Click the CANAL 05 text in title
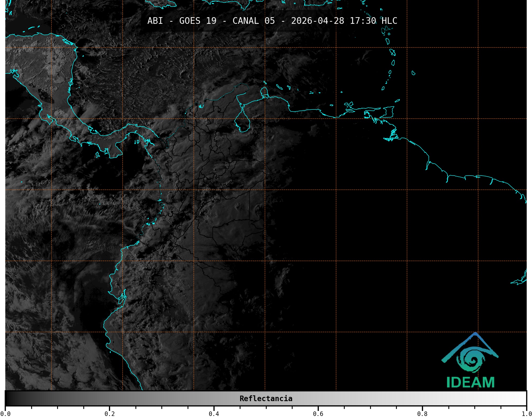The image size is (532, 417). pyautogui.click(x=253, y=21)
